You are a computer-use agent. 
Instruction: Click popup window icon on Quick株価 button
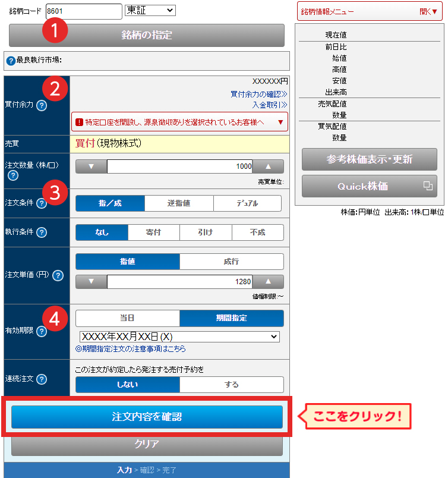click(x=428, y=185)
